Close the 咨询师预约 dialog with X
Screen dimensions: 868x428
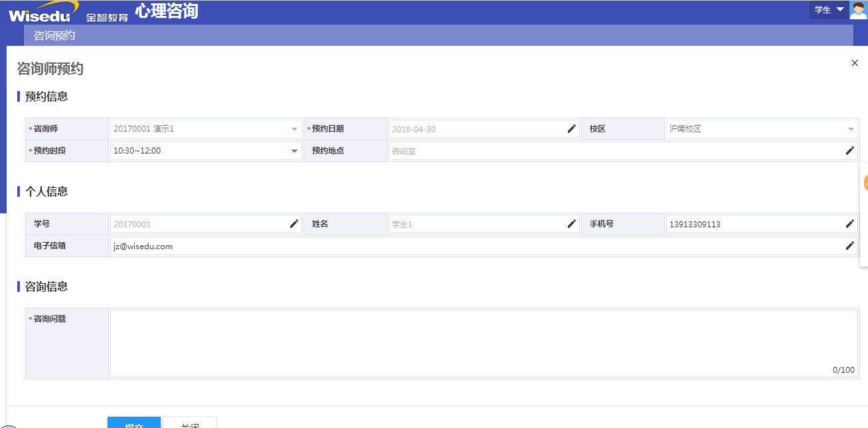click(x=855, y=62)
